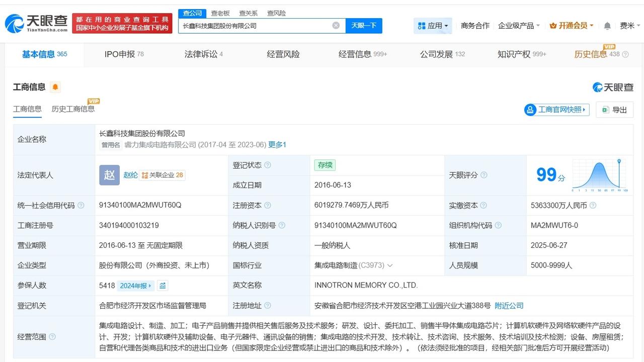Click the notification bell icon in header

coord(607,26)
